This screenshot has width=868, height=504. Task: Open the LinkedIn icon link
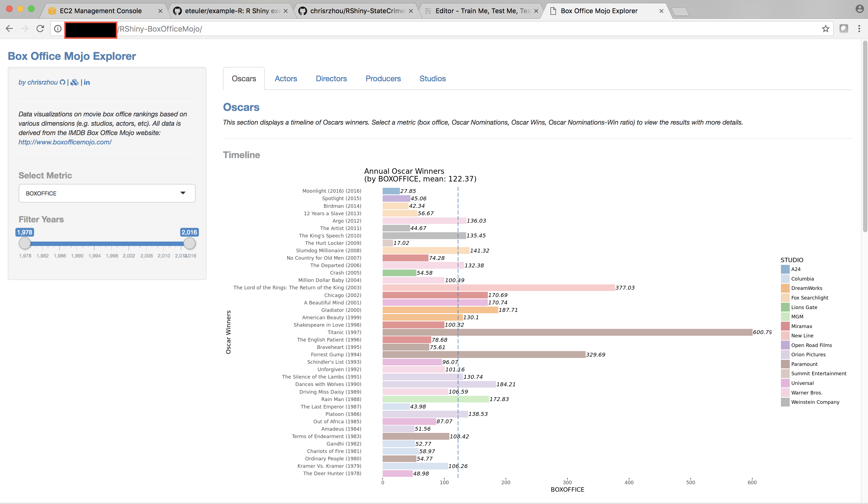point(87,82)
